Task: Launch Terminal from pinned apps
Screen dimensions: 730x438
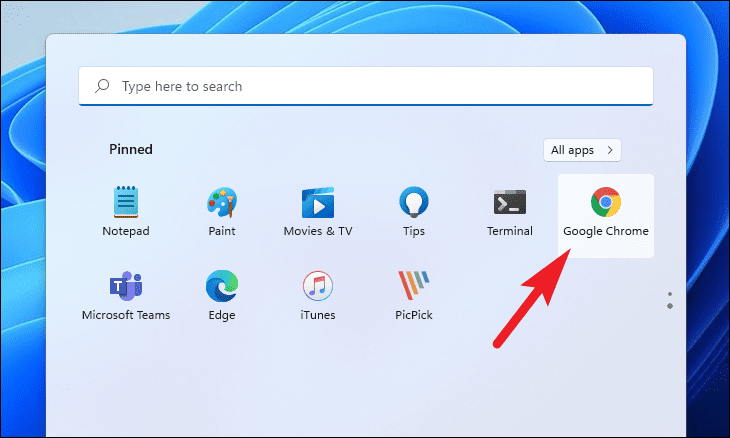Action: coord(510,212)
